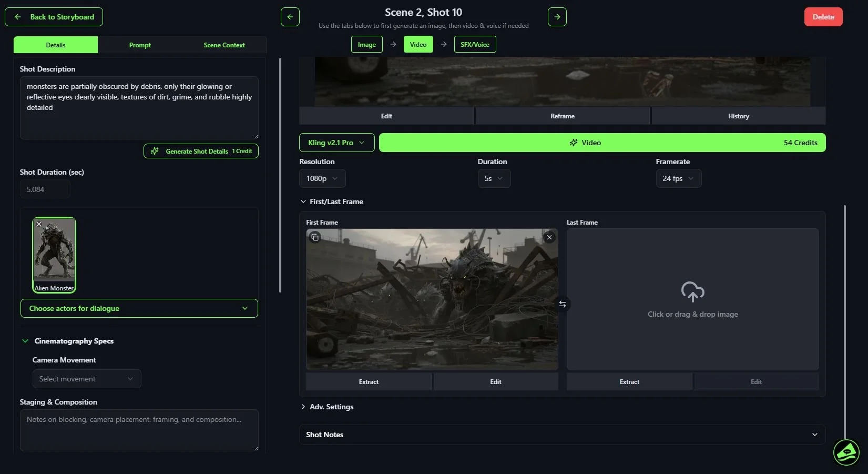This screenshot has height=474, width=868.
Task: Click the Shot Duration input field
Action: (45, 189)
